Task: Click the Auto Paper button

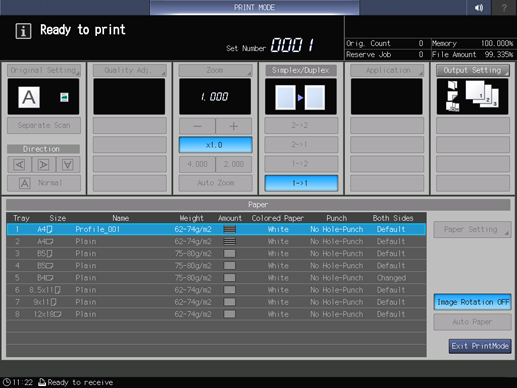Action: click(x=472, y=322)
